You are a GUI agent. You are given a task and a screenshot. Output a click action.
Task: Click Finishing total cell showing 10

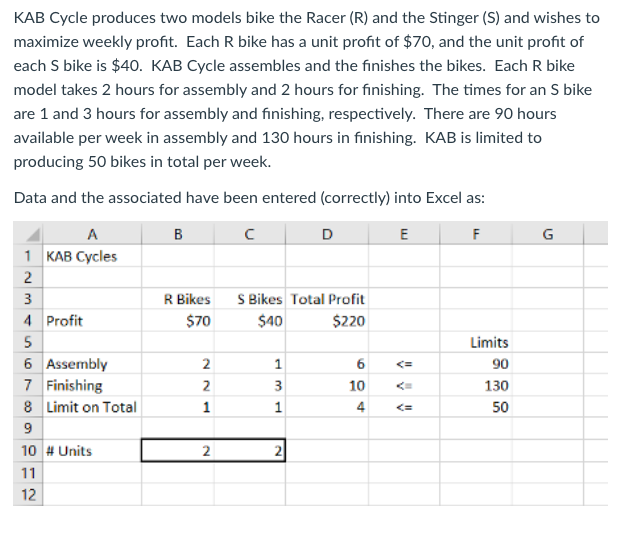pos(327,385)
